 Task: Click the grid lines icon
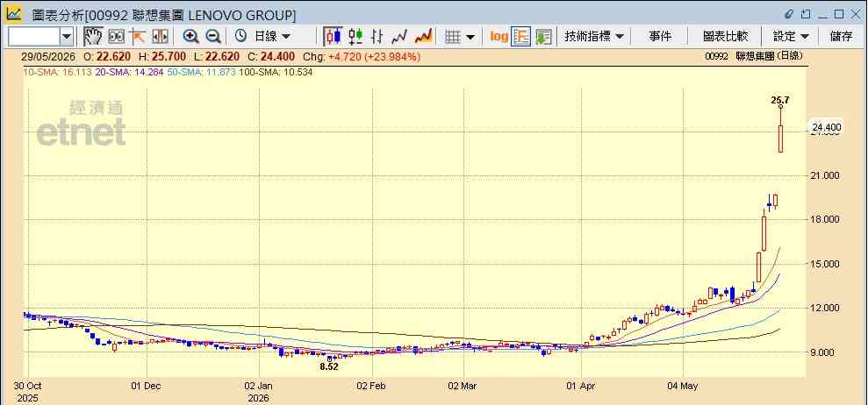[x=454, y=37]
